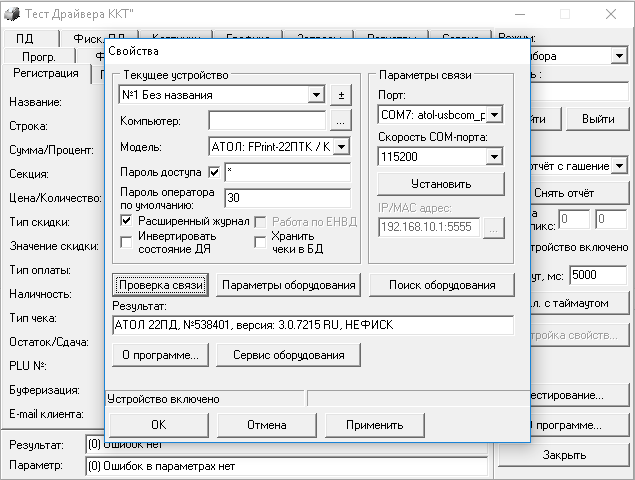635x480 pixels.
Task: Toggle the Пароль доступа checkbox
Action: click(x=215, y=172)
